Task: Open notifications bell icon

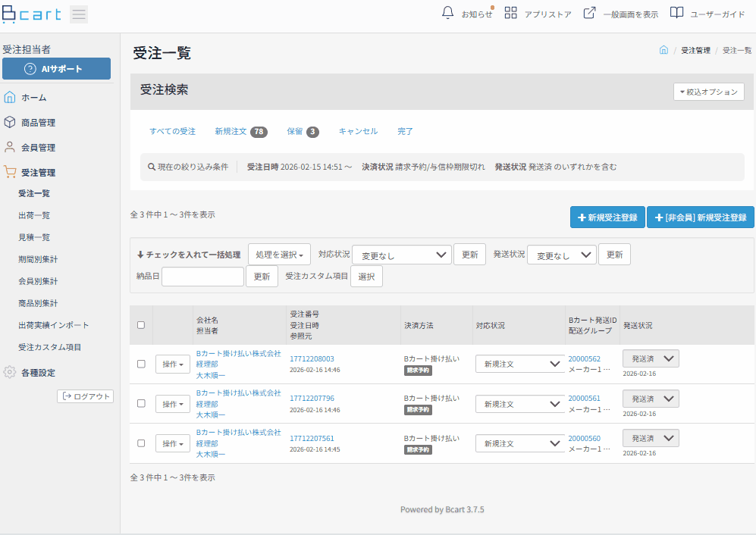Action: tap(448, 14)
